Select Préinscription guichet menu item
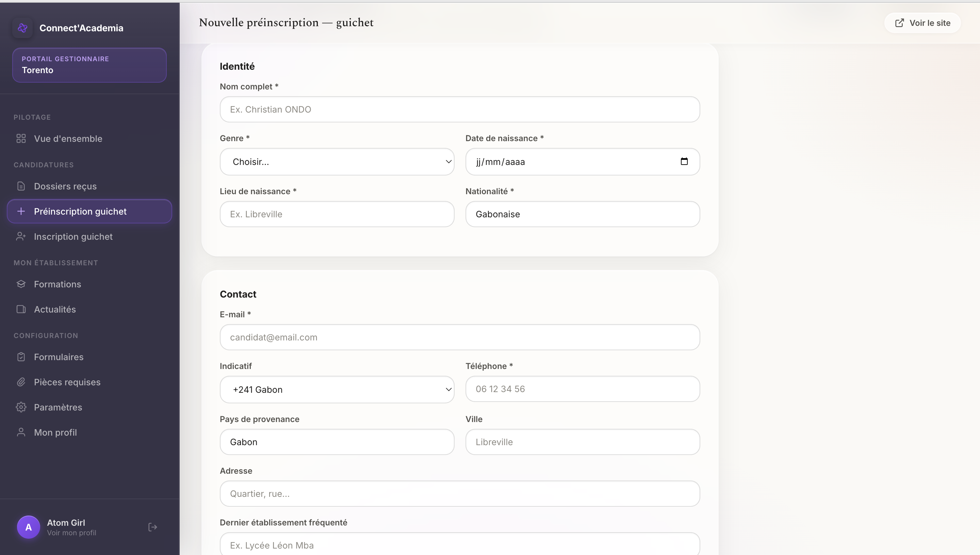 click(x=89, y=211)
